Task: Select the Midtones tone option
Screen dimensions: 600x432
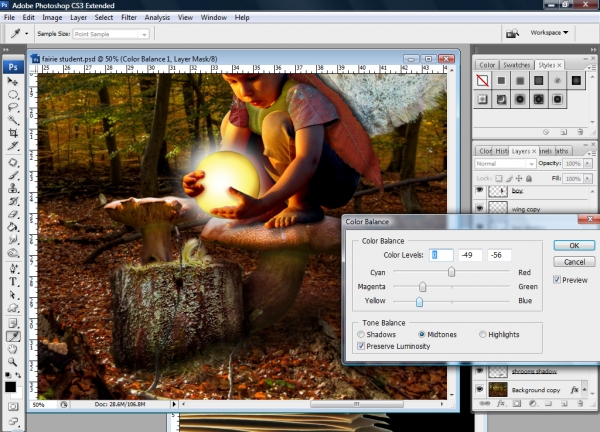Action: pos(422,334)
